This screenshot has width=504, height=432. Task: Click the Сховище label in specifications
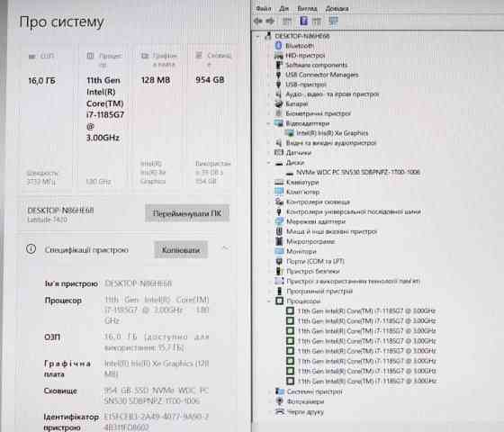tap(60, 391)
